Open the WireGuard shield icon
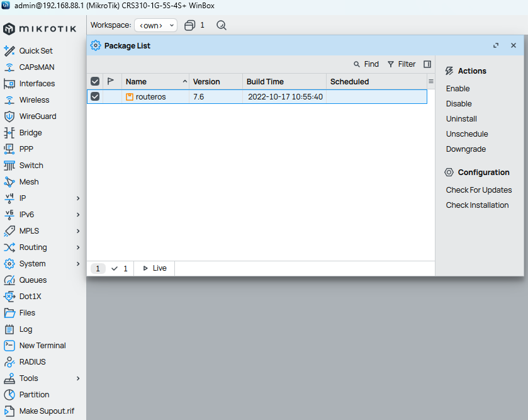 (9, 116)
